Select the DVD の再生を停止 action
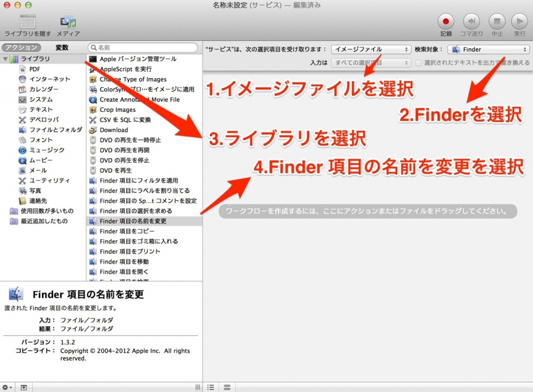This screenshot has width=533, height=392. [x=145, y=160]
